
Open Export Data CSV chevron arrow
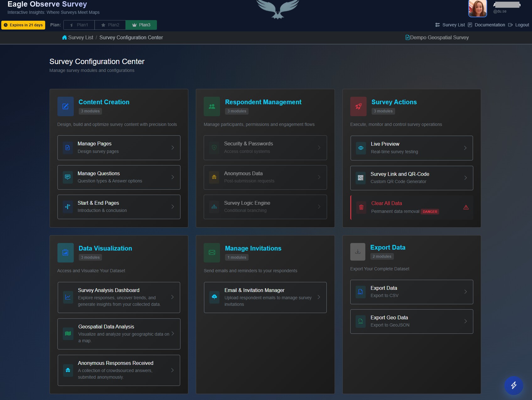click(465, 292)
